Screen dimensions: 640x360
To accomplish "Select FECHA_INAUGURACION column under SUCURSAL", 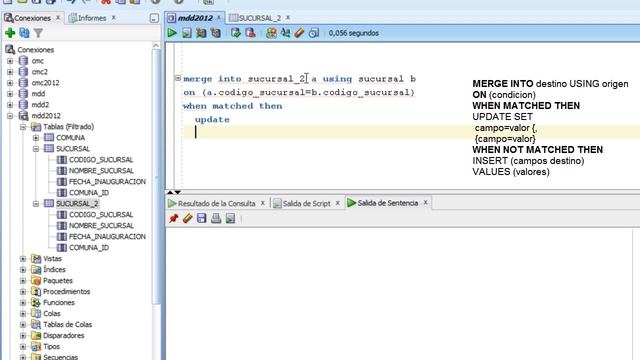I will 107,182.
